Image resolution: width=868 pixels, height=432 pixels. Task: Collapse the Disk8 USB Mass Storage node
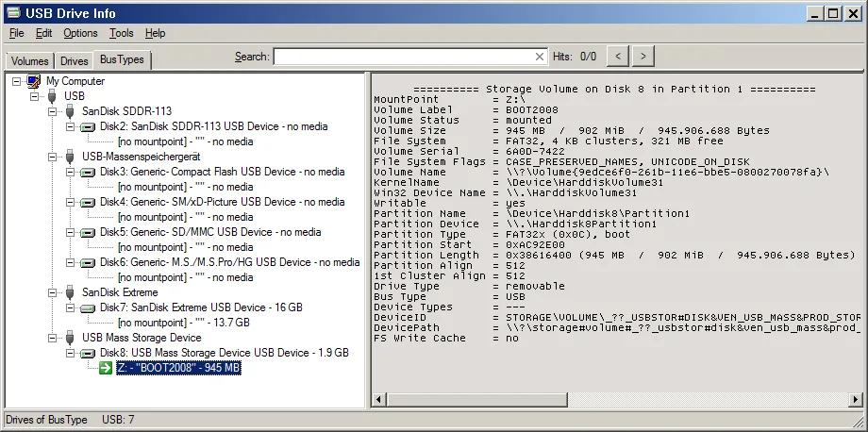[71, 353]
